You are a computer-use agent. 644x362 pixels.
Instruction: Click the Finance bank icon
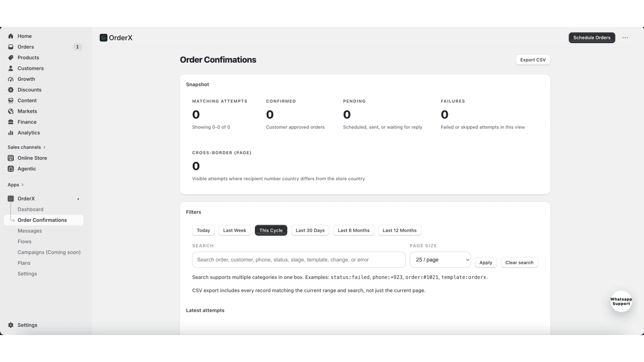[11, 122]
